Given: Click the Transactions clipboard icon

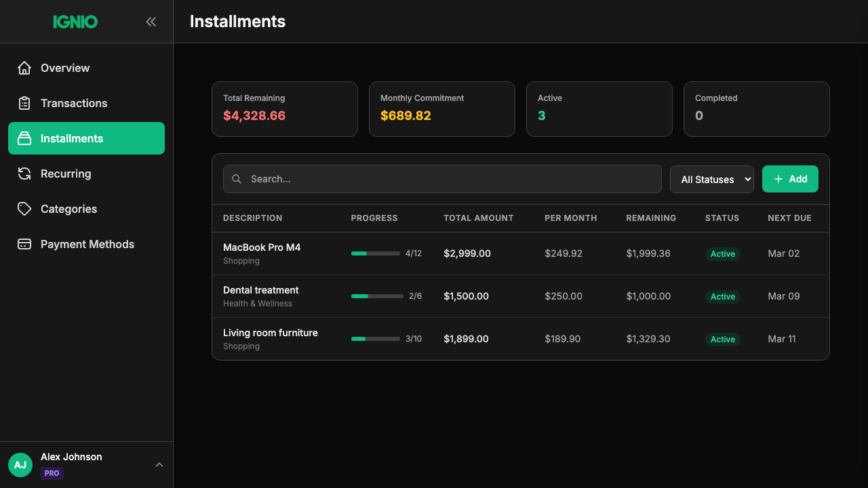Looking at the screenshot, I should 24,103.
